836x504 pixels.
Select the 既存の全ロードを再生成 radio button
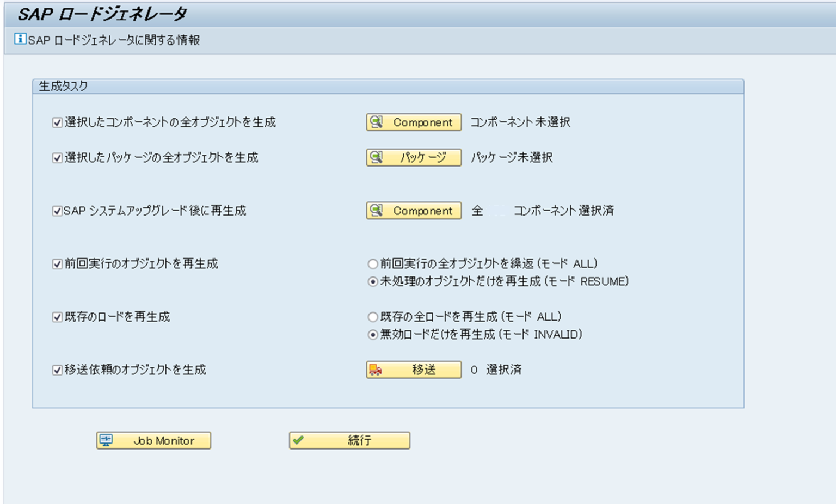(x=372, y=317)
